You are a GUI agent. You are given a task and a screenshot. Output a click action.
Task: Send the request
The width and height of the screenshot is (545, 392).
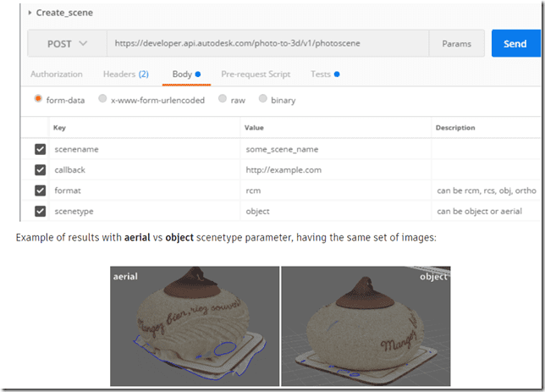coord(515,44)
